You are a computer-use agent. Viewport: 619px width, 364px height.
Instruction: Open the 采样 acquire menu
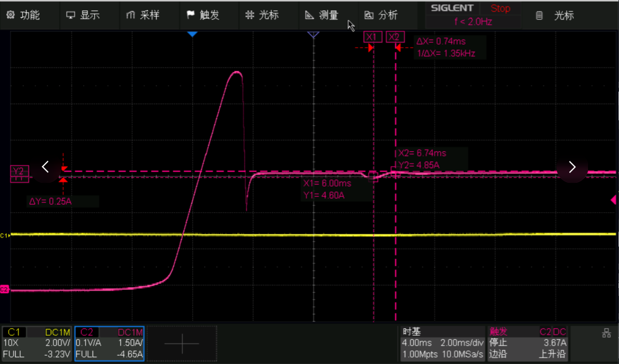coord(143,15)
